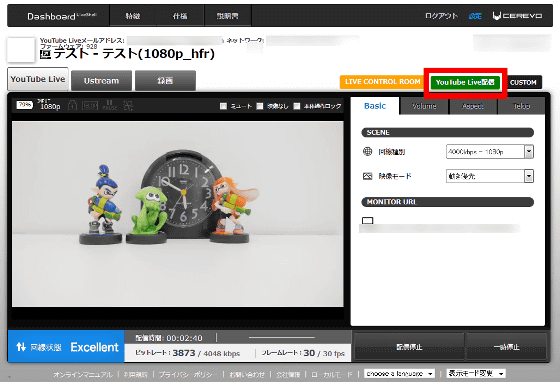Enable the mute (ミュート) checkbox
Image resolution: width=560 pixels, height=382 pixels.
tap(223, 106)
